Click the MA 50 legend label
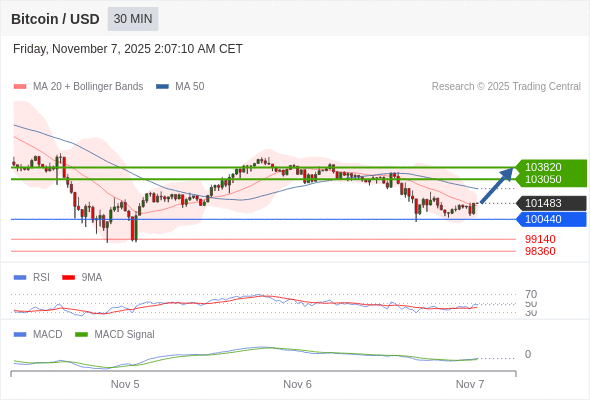The width and height of the screenshot is (590, 400). (x=190, y=87)
